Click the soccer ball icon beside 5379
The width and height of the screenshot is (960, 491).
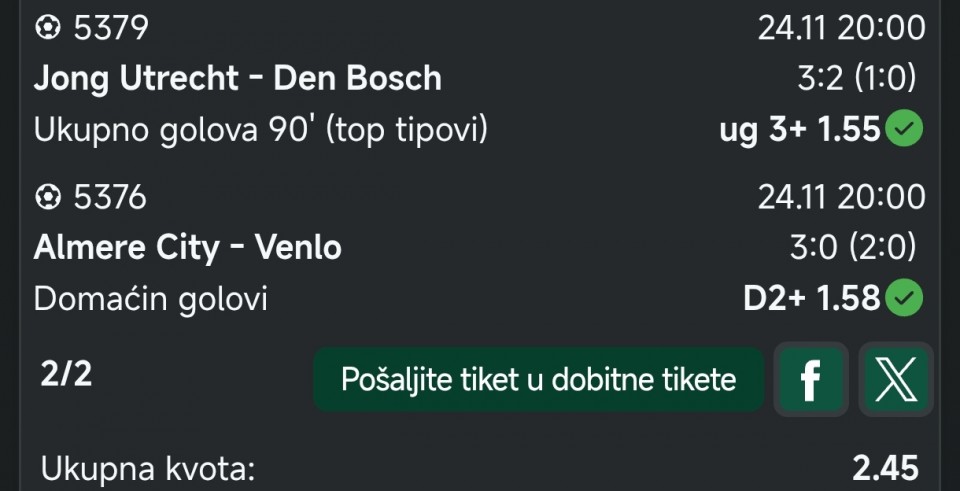pos(47,28)
